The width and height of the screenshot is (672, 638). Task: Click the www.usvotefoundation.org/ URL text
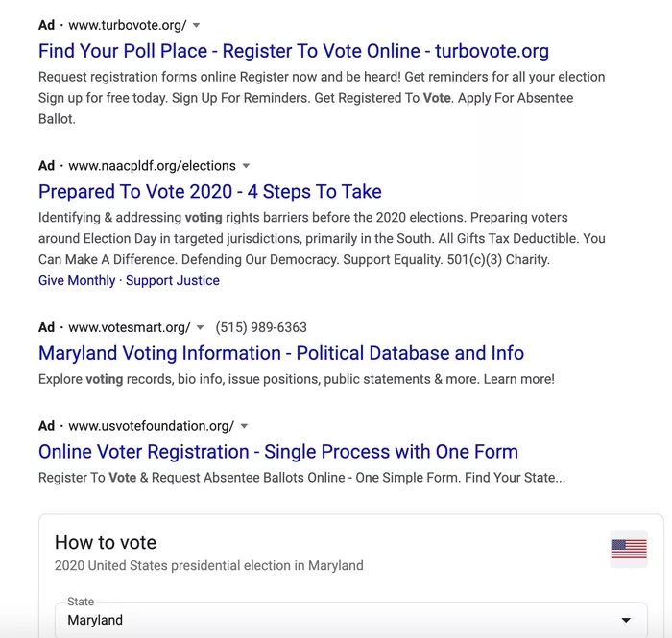pyautogui.click(x=152, y=425)
